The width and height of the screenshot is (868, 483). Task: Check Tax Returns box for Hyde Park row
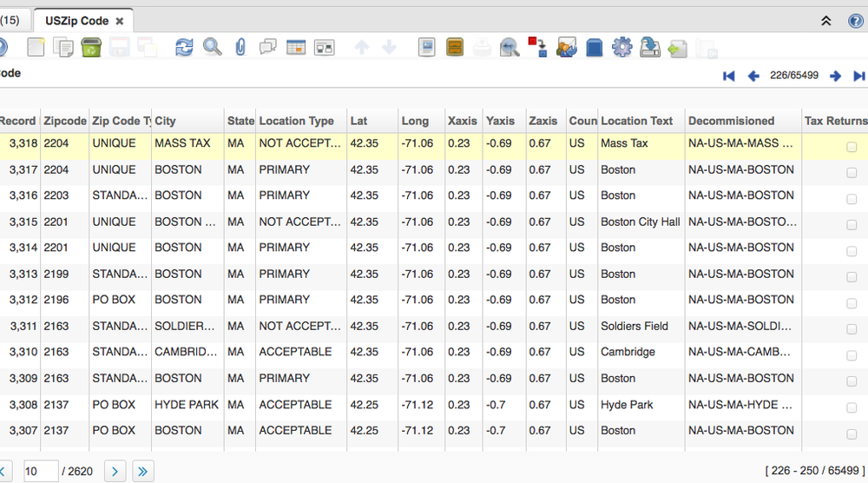[852, 407]
